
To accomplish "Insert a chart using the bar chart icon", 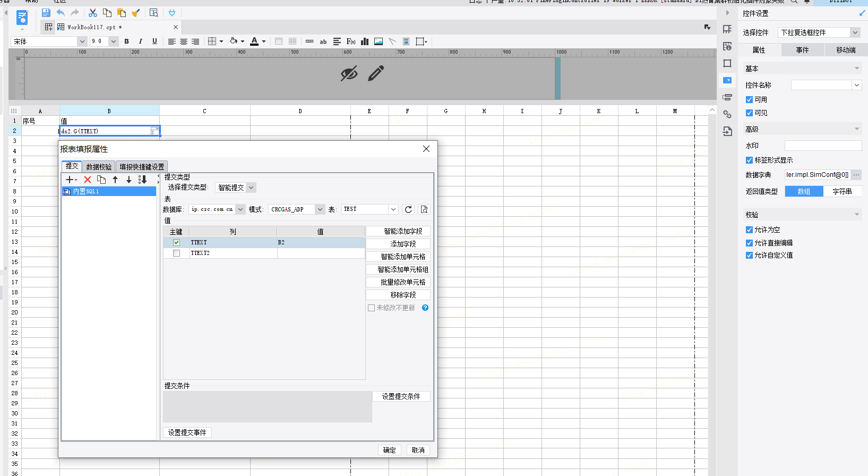I will coord(365,41).
